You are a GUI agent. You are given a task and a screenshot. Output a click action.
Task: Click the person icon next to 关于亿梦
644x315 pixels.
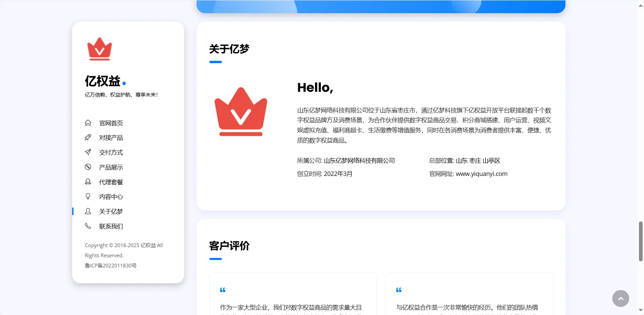pyautogui.click(x=88, y=211)
